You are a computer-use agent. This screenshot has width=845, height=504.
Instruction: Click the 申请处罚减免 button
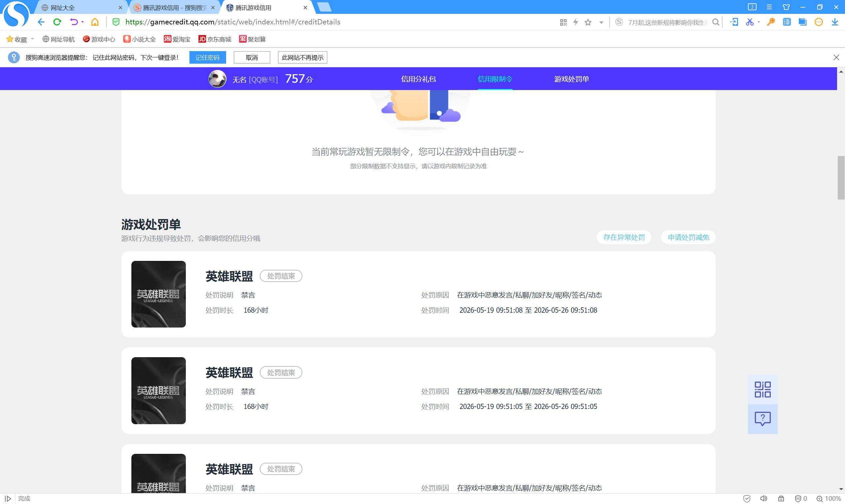click(688, 237)
